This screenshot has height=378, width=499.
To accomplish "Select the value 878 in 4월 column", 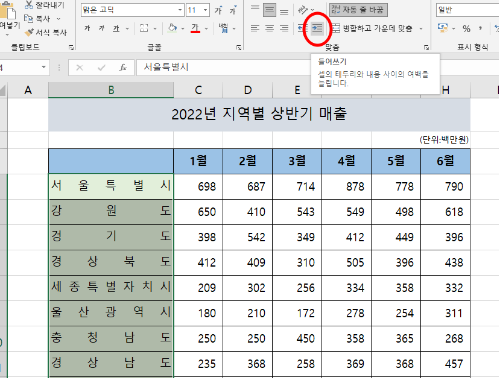I will click(x=346, y=186).
